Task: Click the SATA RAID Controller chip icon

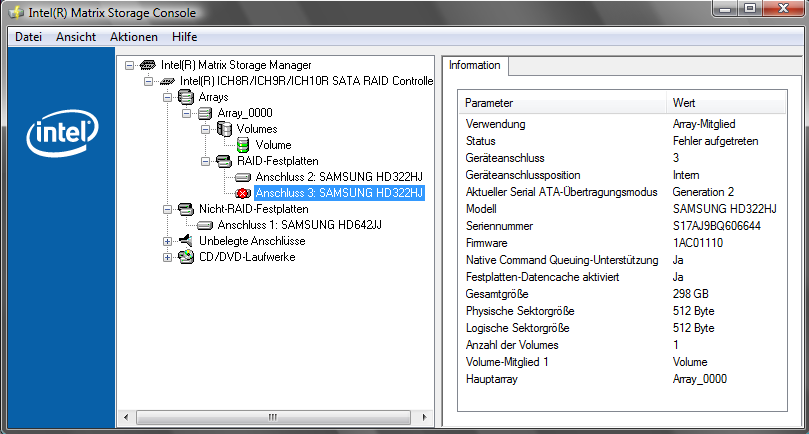Action: point(167,81)
